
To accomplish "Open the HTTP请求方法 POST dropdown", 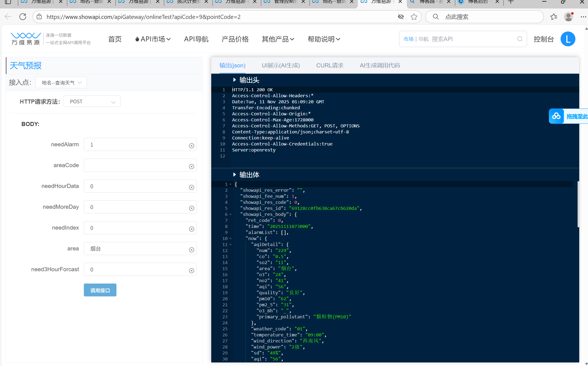I will [x=92, y=102].
